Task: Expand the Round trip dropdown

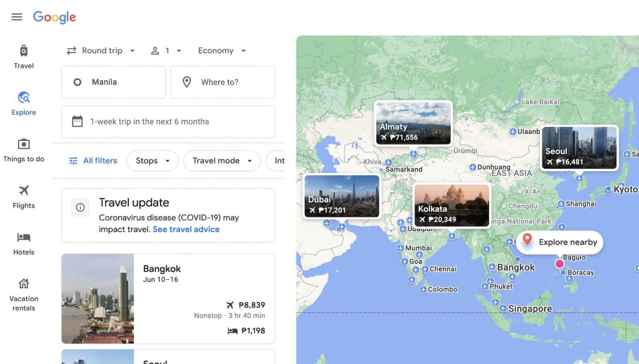Action: pyautogui.click(x=101, y=51)
